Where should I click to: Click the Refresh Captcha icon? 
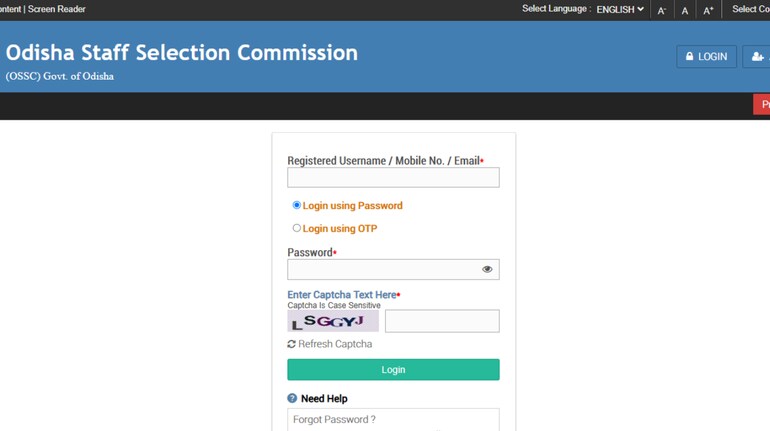click(292, 344)
